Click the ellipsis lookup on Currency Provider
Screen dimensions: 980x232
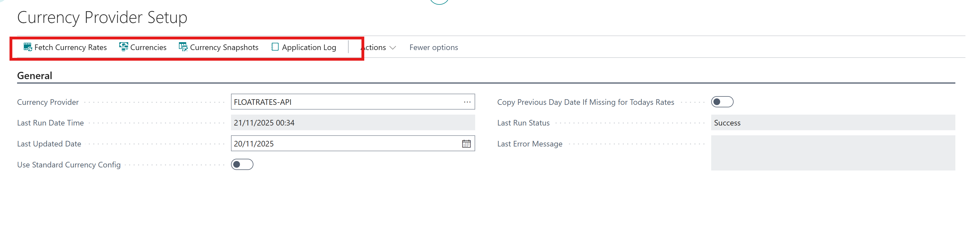tap(467, 102)
